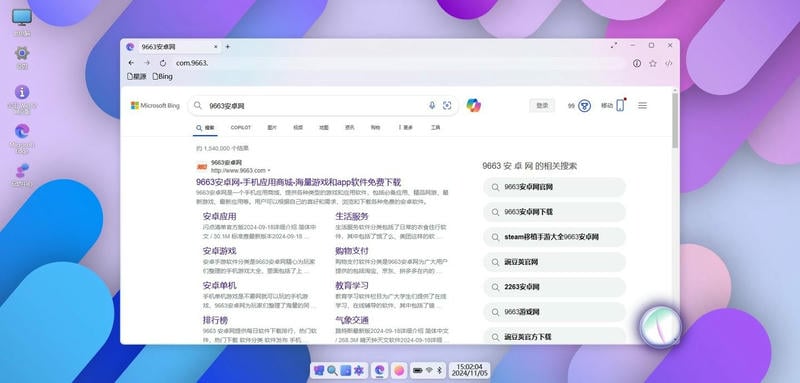Open the 更多 more dropdown in search tabs
Image resolution: width=800 pixels, height=383 pixels.
(405, 127)
